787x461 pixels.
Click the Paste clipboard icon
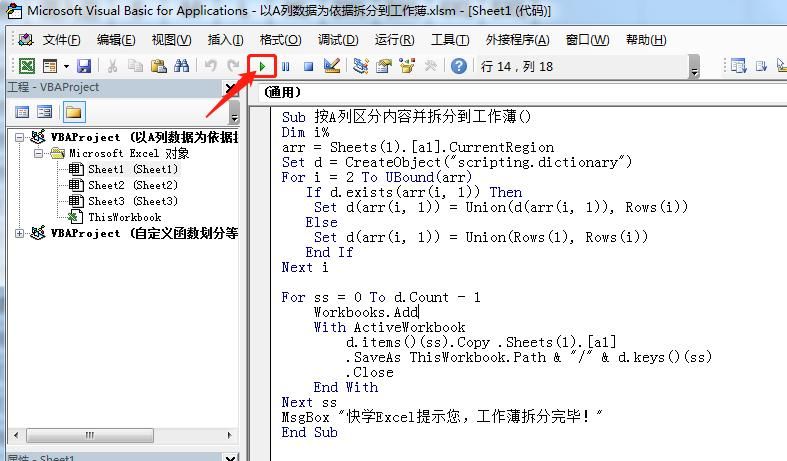(x=159, y=66)
